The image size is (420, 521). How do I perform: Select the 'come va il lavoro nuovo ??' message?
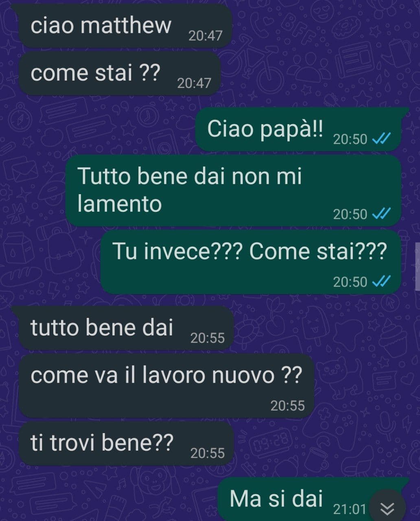coord(166,386)
